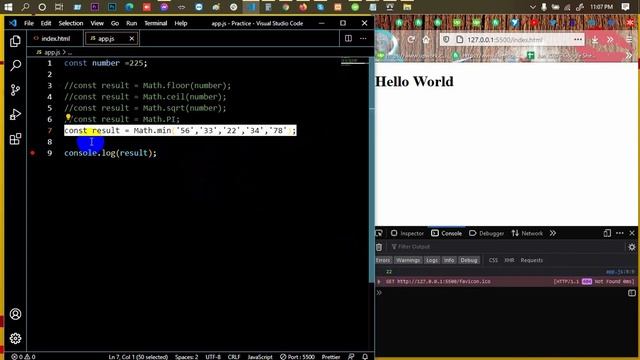Open the Accounts menu in activity bar
Image resolution: width=640 pixels, height=360 pixels.
tap(15, 314)
